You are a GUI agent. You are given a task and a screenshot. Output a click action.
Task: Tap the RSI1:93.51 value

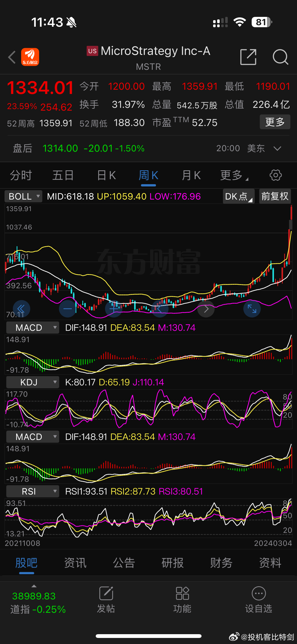click(x=86, y=491)
